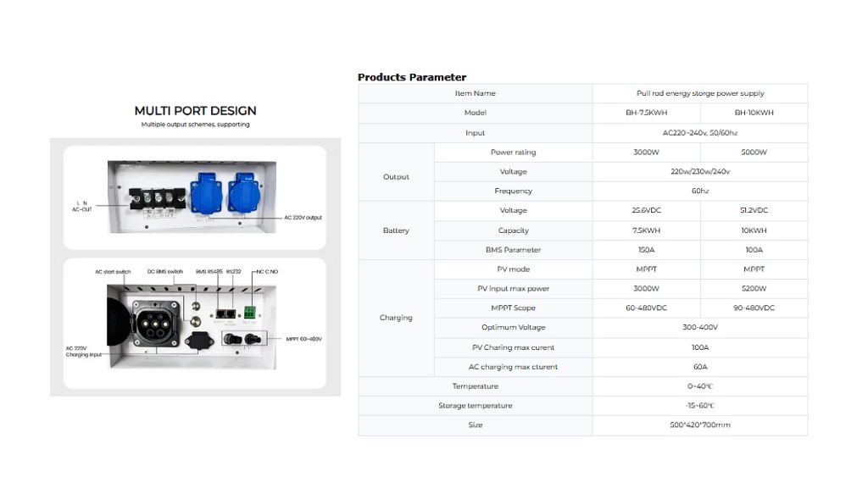Select the MULTI PORT DESIGN heading
The width and height of the screenshot is (868, 488).
click(194, 110)
